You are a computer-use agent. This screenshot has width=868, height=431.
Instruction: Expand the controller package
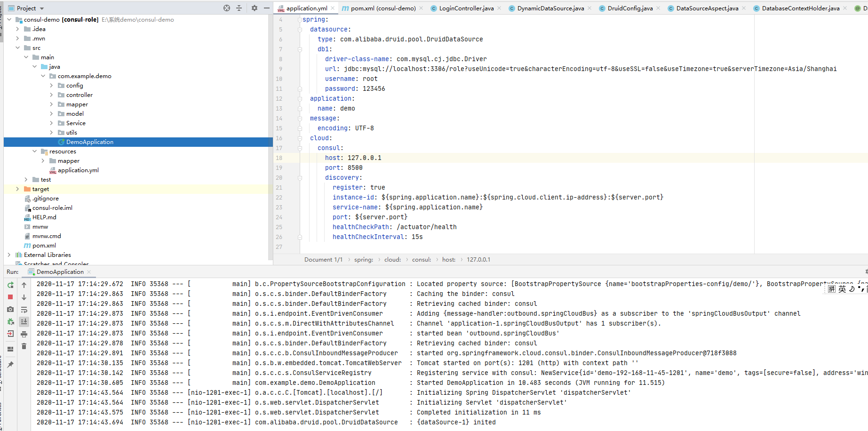tap(52, 95)
